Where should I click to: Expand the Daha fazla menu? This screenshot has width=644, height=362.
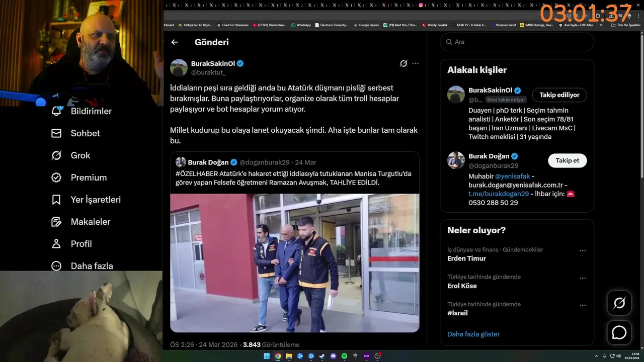[82, 265]
